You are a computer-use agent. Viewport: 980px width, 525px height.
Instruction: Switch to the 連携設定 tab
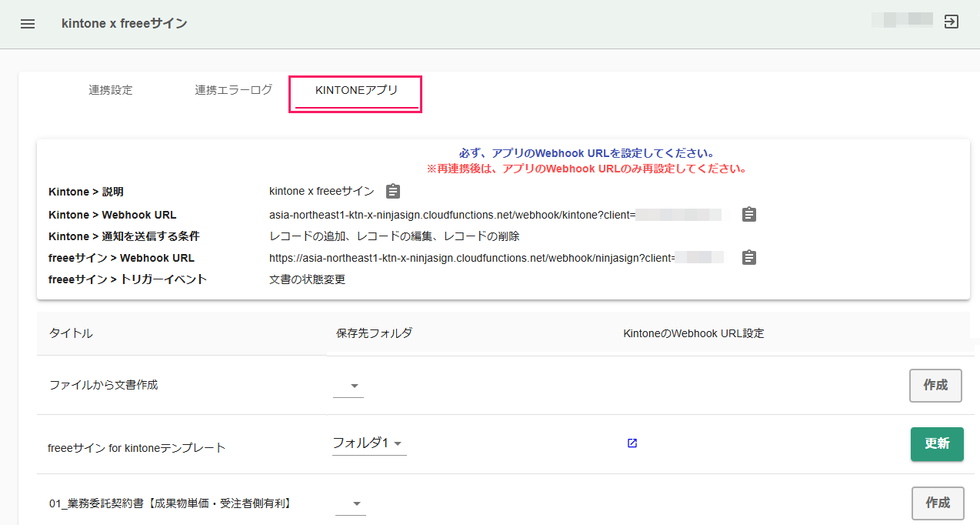point(111,90)
